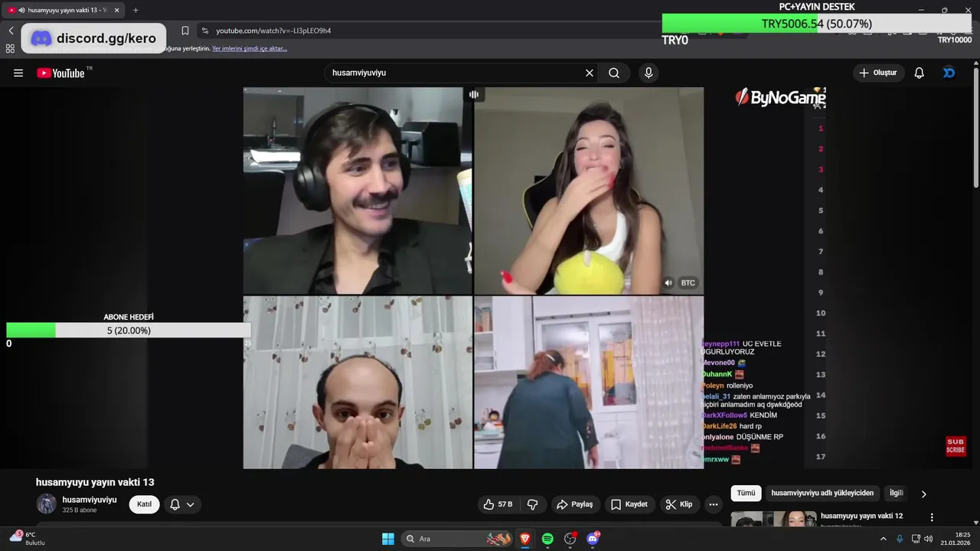Open the husamviyuviyu channel avatar
980x551 pixels.
pos(47,504)
